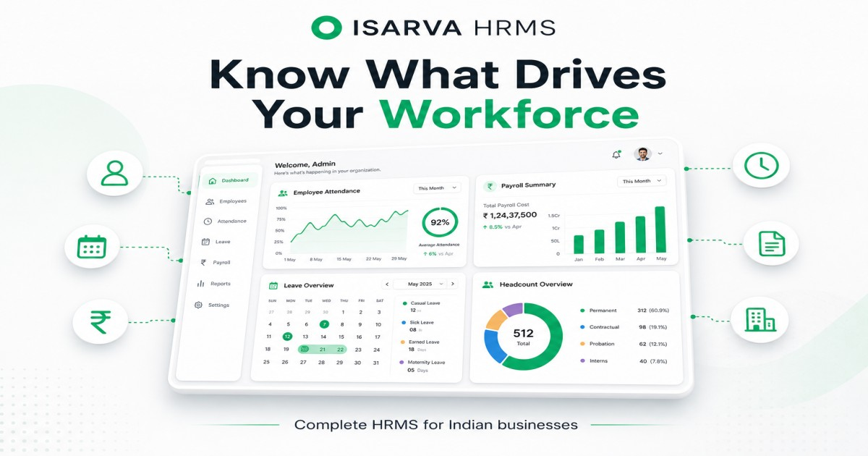Click the purple Maternity Leave legend dot

click(x=401, y=363)
